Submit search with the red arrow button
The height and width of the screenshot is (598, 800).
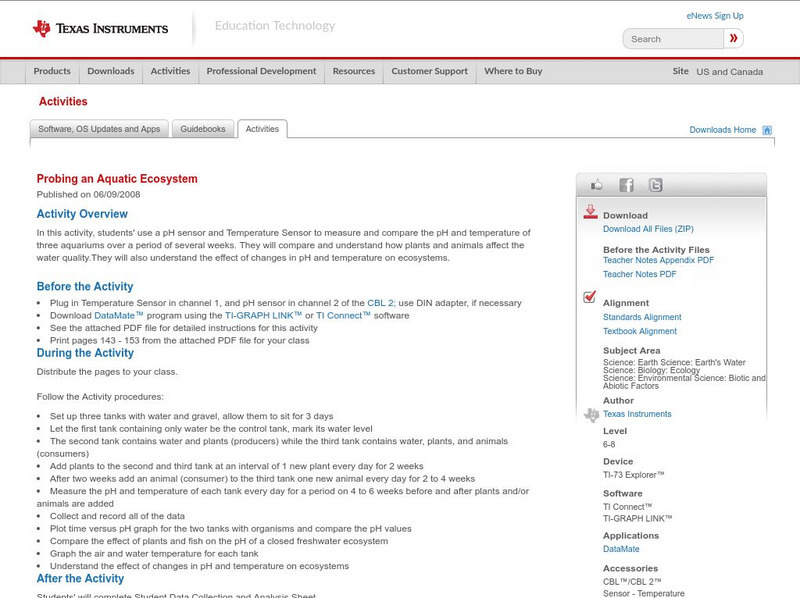tap(733, 38)
